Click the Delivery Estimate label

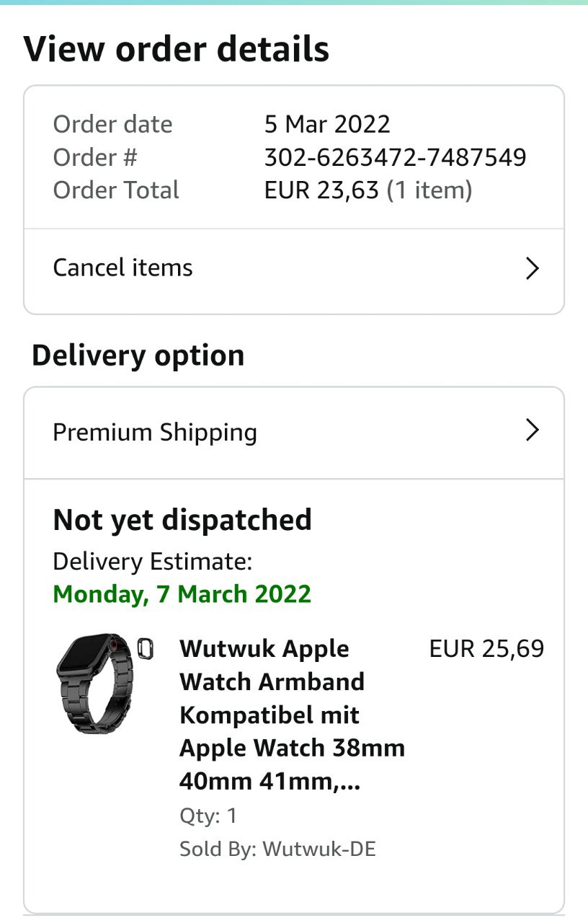(153, 561)
